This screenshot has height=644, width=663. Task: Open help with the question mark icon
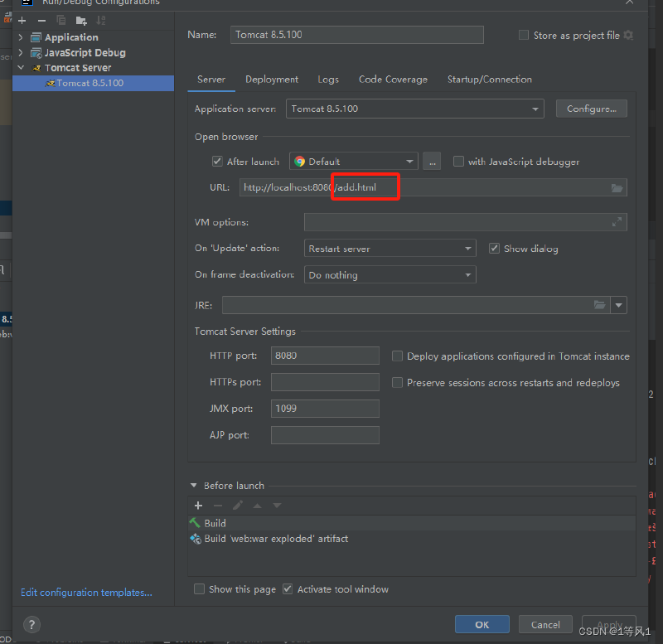coord(31,625)
